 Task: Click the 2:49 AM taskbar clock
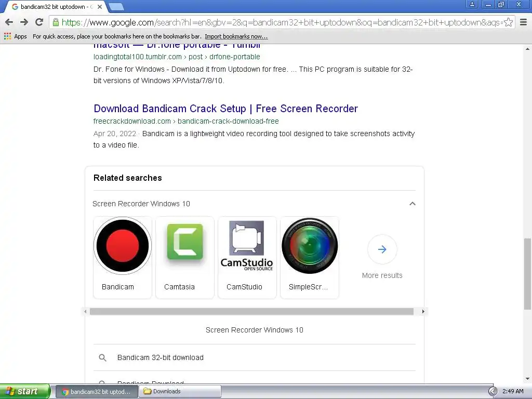pyautogui.click(x=513, y=391)
